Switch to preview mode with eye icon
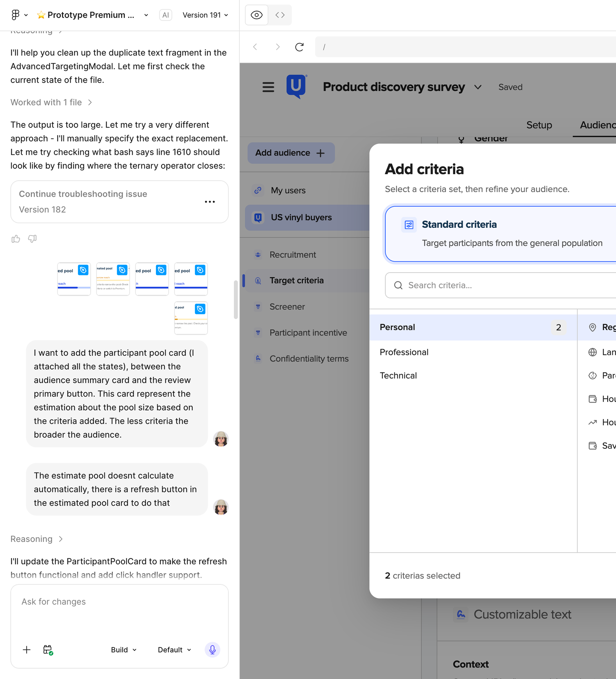Viewport: 616px width, 679px height. (257, 15)
